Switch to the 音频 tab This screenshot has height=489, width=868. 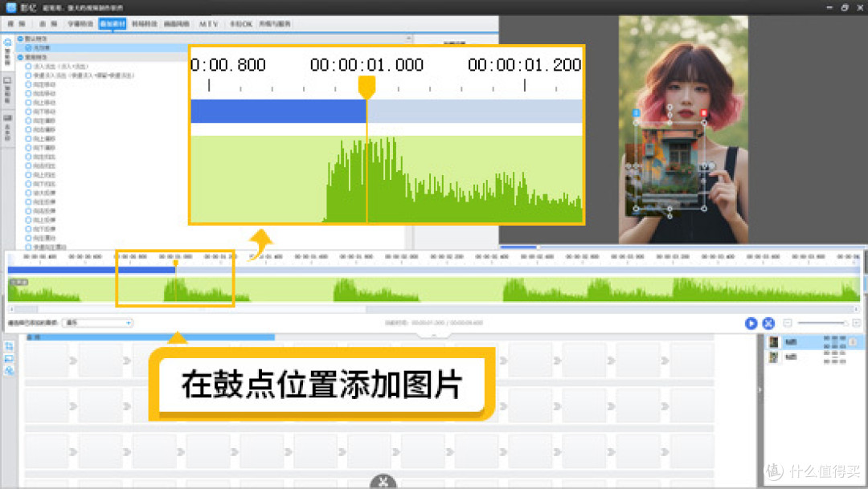(48, 24)
